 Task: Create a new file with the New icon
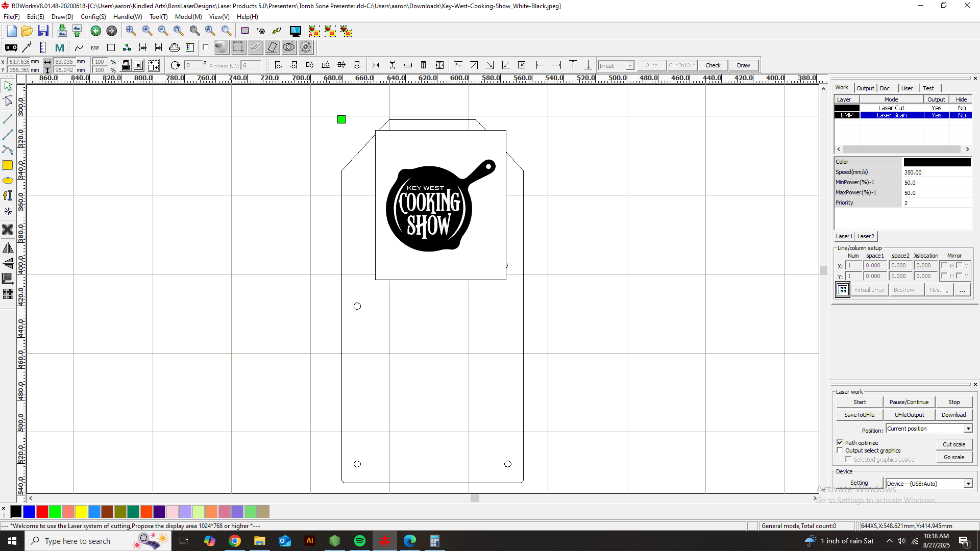pos(12,31)
